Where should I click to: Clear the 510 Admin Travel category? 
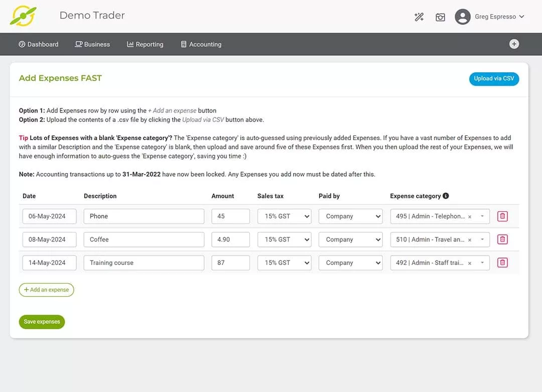(x=470, y=240)
